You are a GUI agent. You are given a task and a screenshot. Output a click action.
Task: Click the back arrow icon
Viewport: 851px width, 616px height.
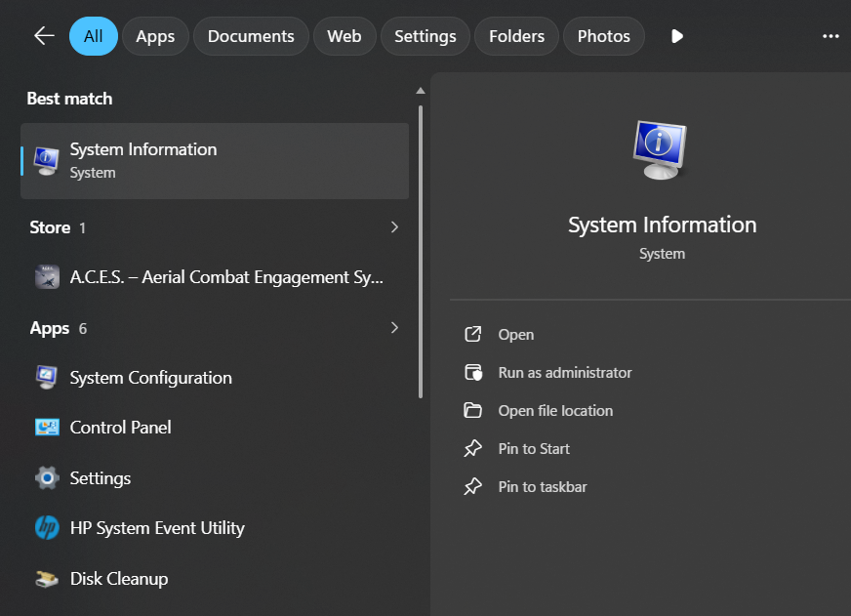(x=44, y=36)
